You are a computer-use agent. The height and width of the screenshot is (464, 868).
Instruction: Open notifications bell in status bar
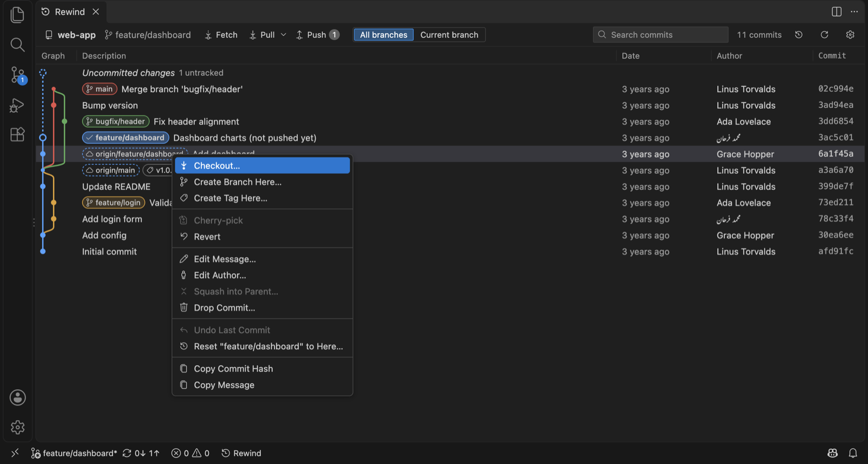click(x=853, y=453)
